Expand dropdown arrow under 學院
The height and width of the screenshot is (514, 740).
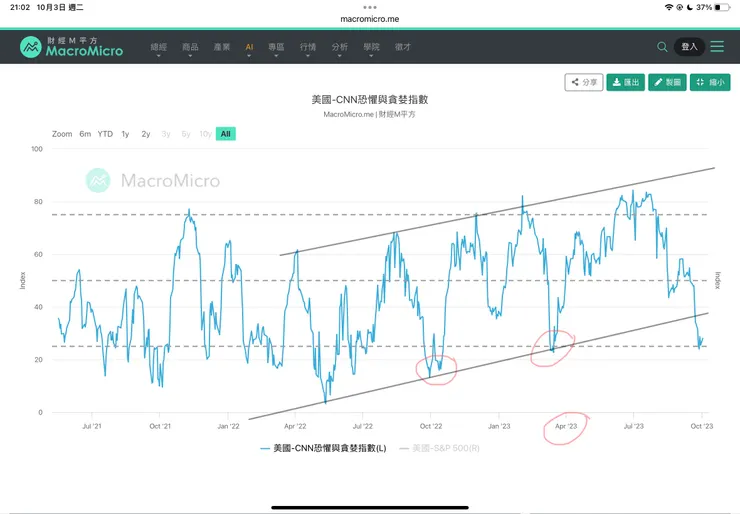(x=371, y=56)
